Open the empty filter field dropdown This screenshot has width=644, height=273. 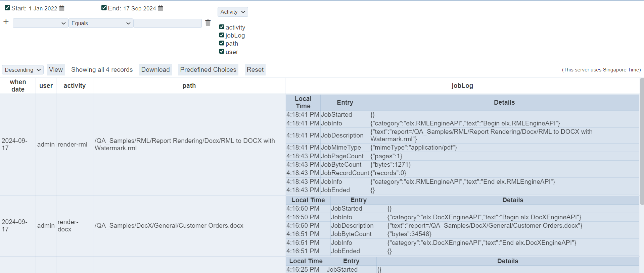pyautogui.click(x=40, y=23)
